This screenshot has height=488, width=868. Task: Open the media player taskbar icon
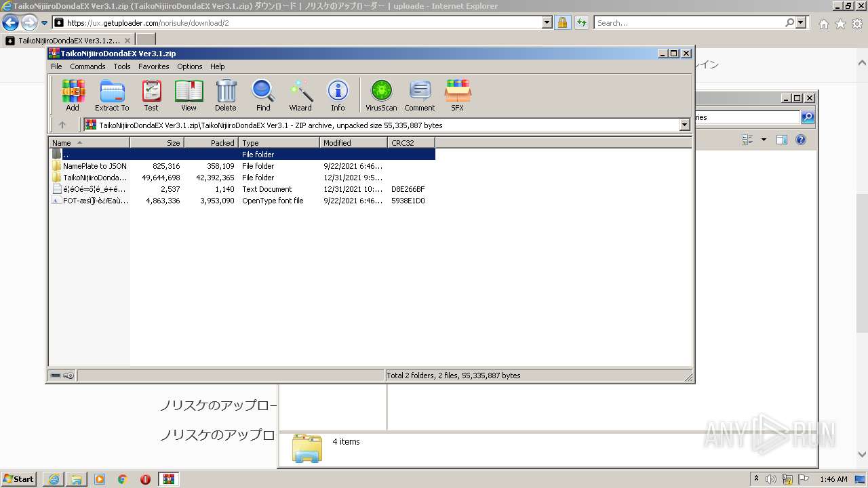(x=100, y=479)
